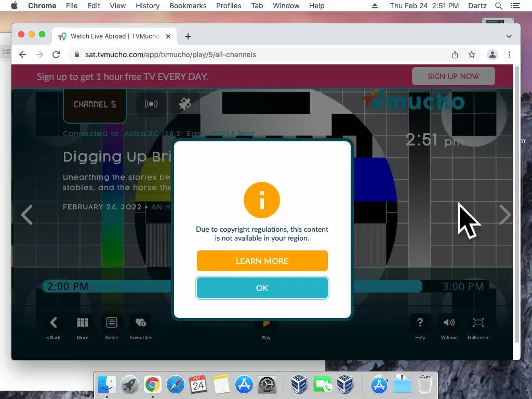
Task: Click the live broadcast signal icon
Action: click(151, 104)
